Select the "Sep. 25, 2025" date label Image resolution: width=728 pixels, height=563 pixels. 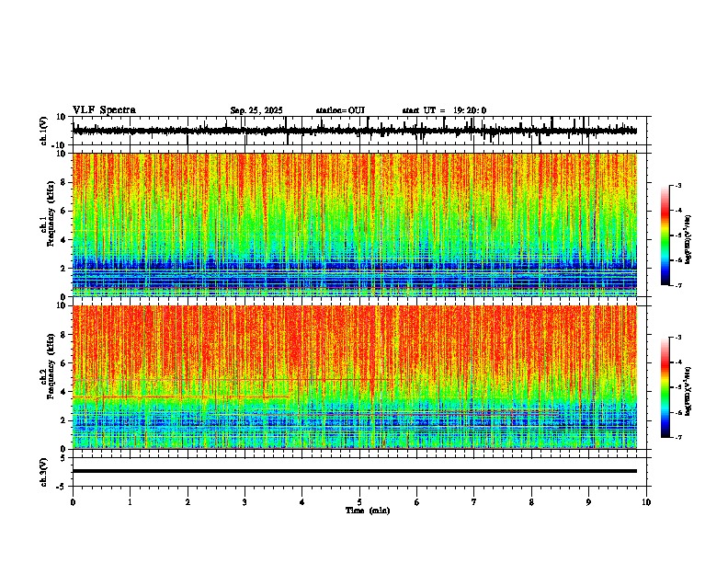pyautogui.click(x=256, y=110)
